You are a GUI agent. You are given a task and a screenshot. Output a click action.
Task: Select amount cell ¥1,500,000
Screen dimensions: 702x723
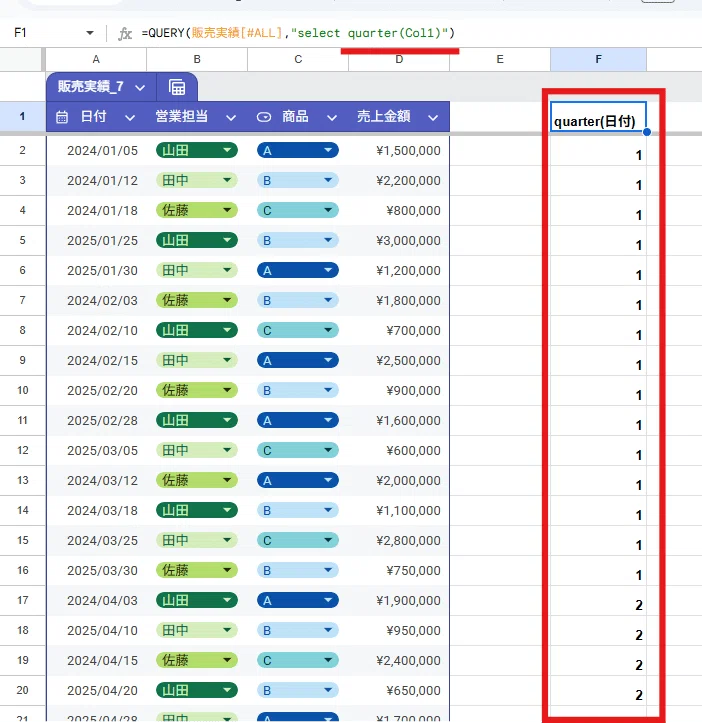(x=399, y=150)
